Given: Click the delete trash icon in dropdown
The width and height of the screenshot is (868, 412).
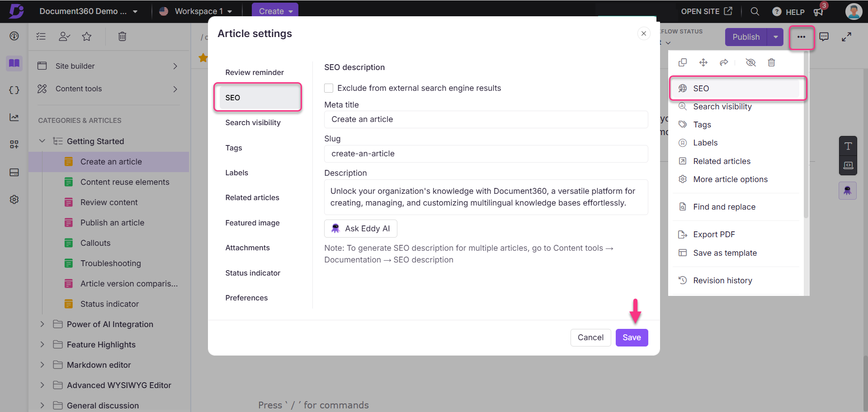Looking at the screenshot, I should [x=772, y=62].
